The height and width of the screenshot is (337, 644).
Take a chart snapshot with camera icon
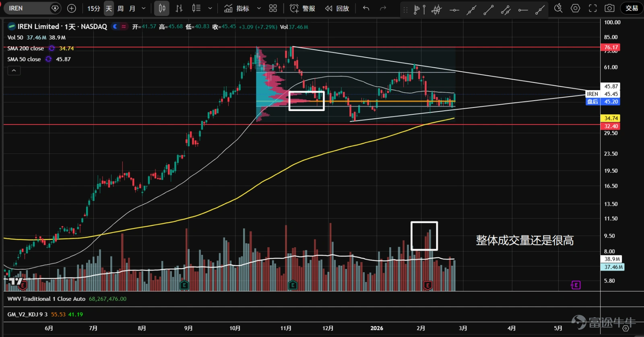[x=610, y=8]
